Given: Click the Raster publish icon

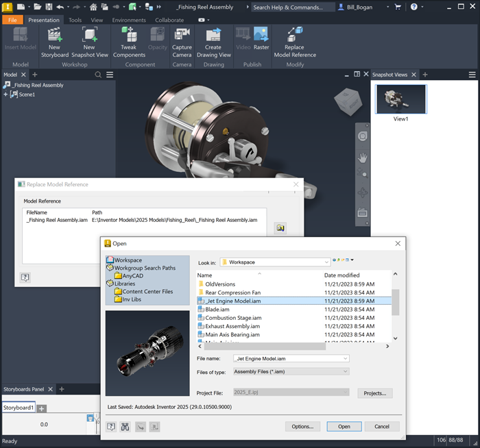Looking at the screenshot, I should click(x=261, y=34).
